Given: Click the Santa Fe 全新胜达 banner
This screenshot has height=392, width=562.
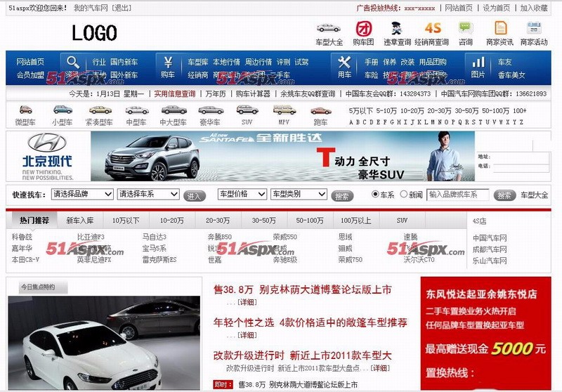Looking at the screenshot, I should point(282,156).
